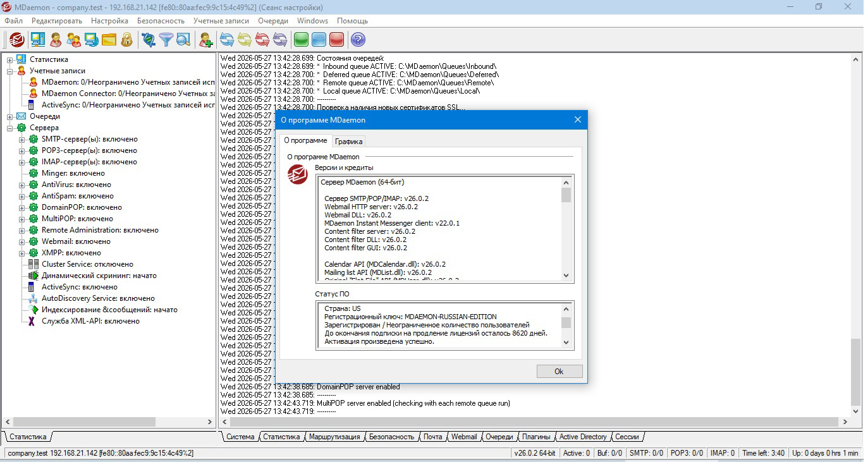
Task: Expand the XMPP tree node
Action: click(x=22, y=253)
